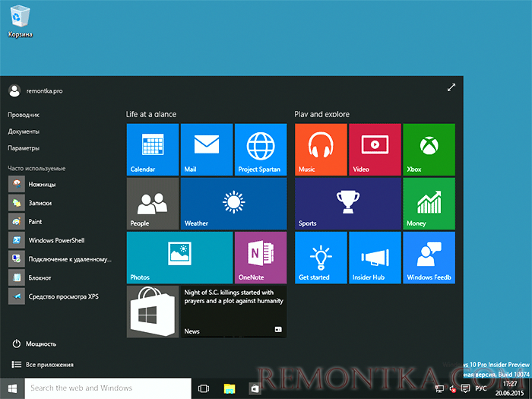532x399 pixels.
Task: Open the Store shopping bag tile
Action: coord(153,312)
